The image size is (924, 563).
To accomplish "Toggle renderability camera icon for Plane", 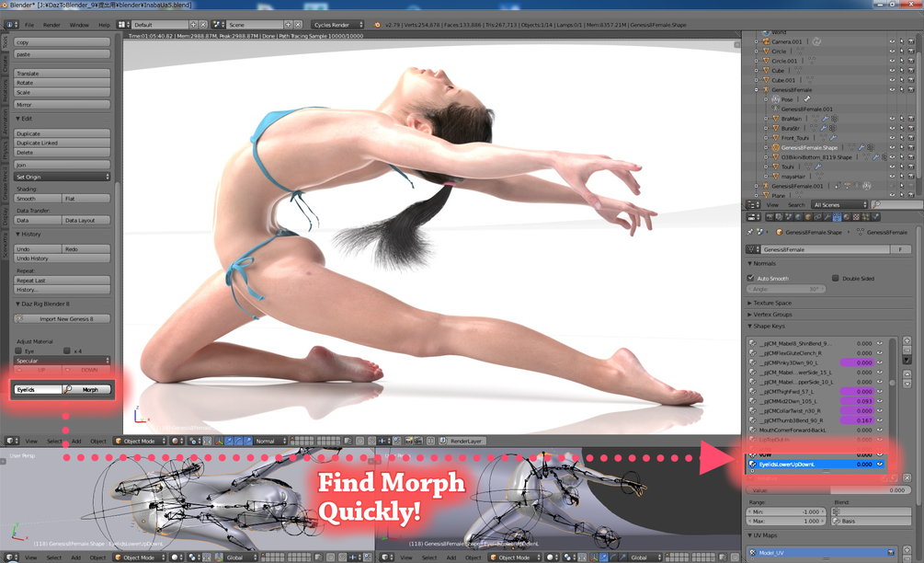I will click(x=910, y=195).
